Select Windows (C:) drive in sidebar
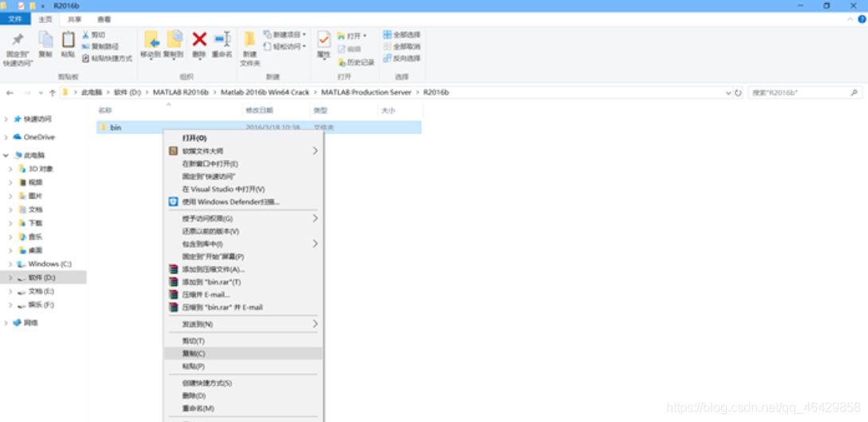This screenshot has height=422, width=868. 49,264
